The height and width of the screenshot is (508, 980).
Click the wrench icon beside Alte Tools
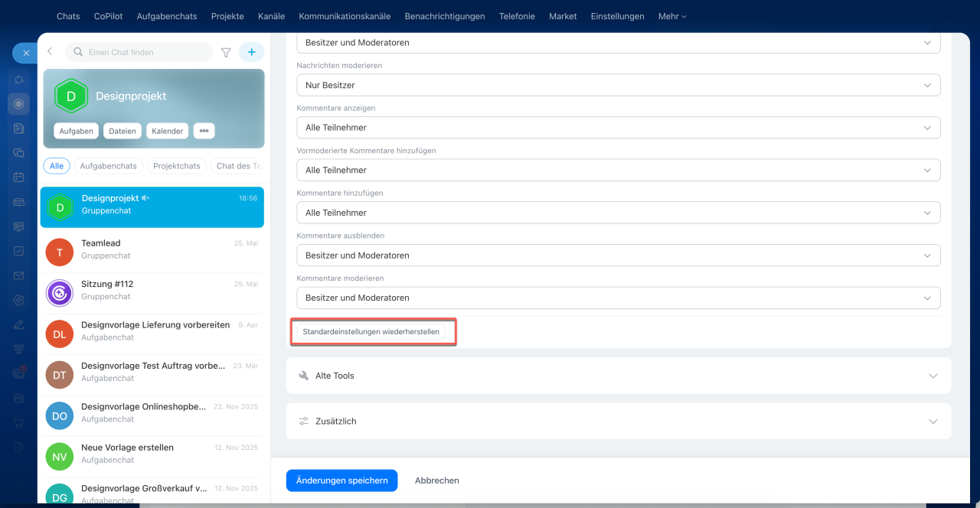coord(304,376)
